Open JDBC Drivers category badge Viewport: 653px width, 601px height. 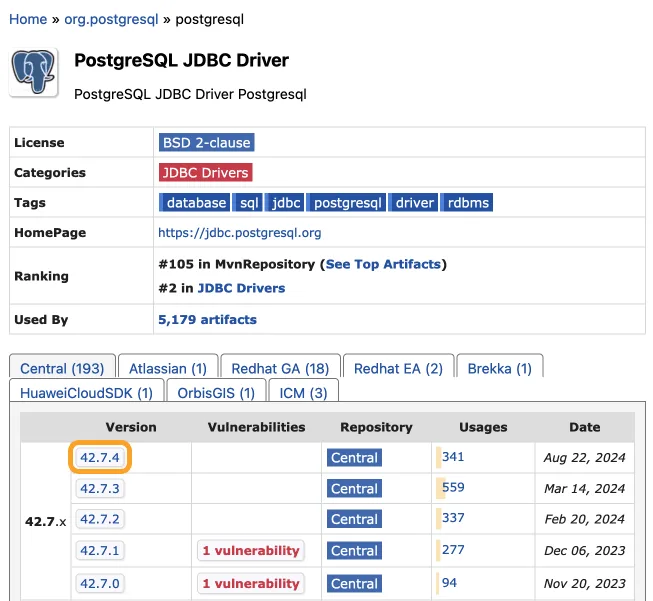click(205, 172)
